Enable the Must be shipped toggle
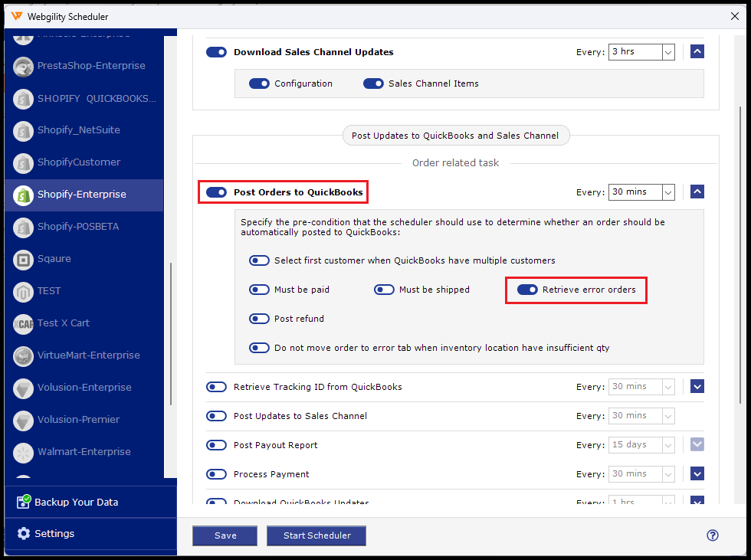This screenshot has height=560, width=751. click(384, 290)
